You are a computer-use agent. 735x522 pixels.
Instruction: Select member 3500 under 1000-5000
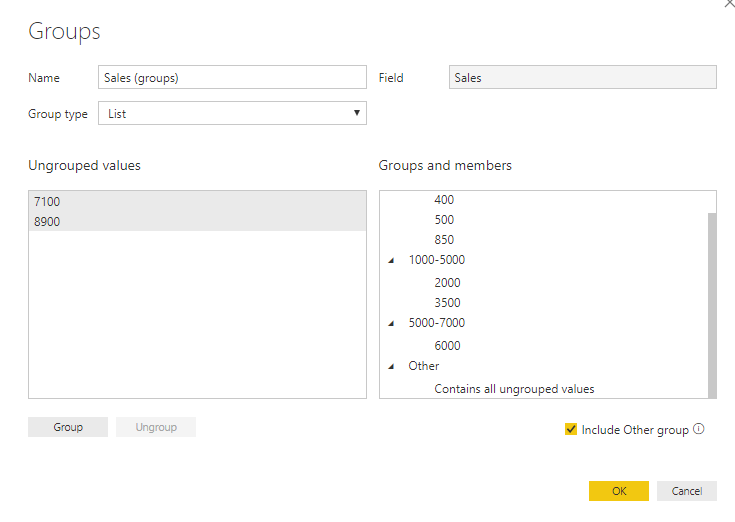(x=447, y=303)
